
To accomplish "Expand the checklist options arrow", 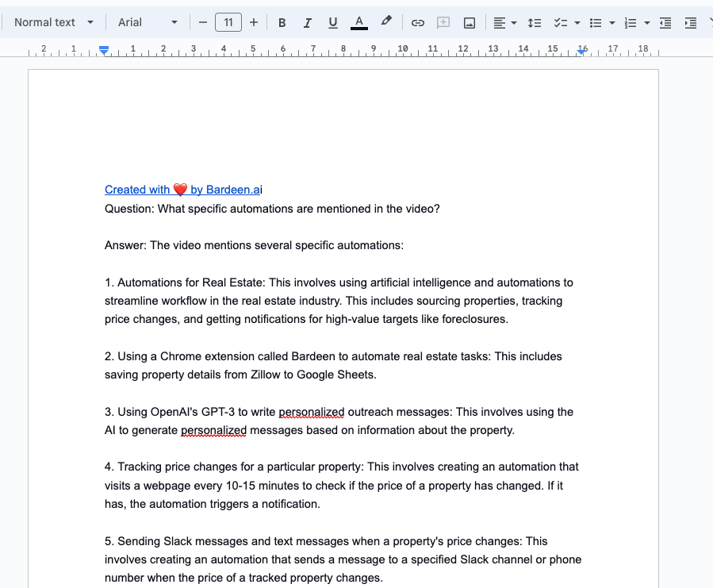I will 577,22.
